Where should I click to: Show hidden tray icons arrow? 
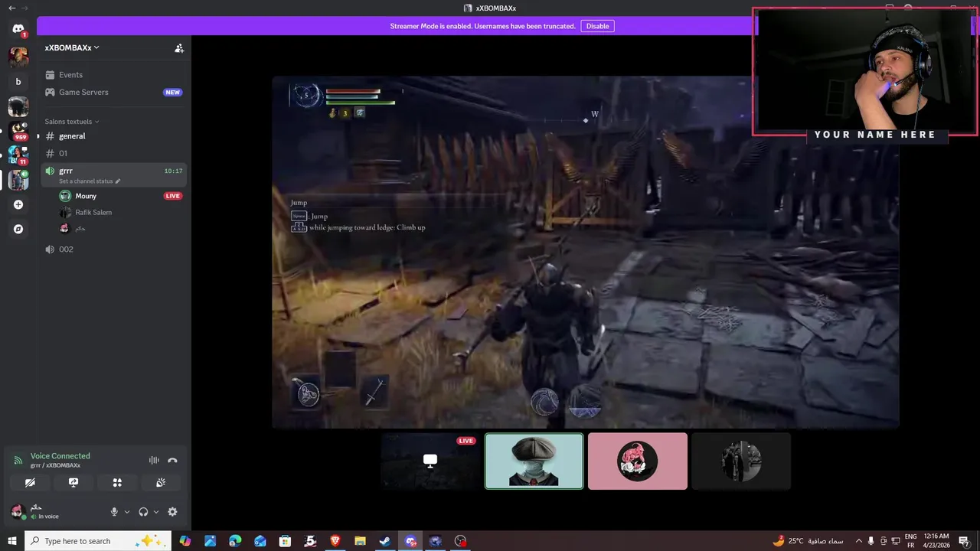(858, 541)
